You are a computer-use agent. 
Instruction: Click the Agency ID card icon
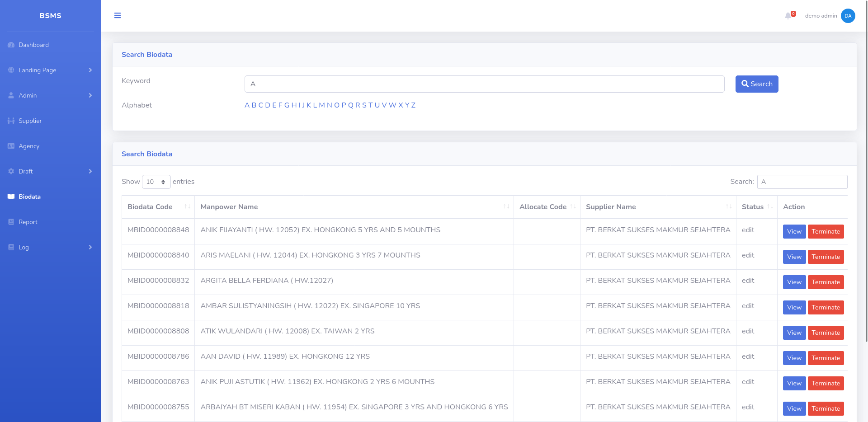[x=11, y=146]
